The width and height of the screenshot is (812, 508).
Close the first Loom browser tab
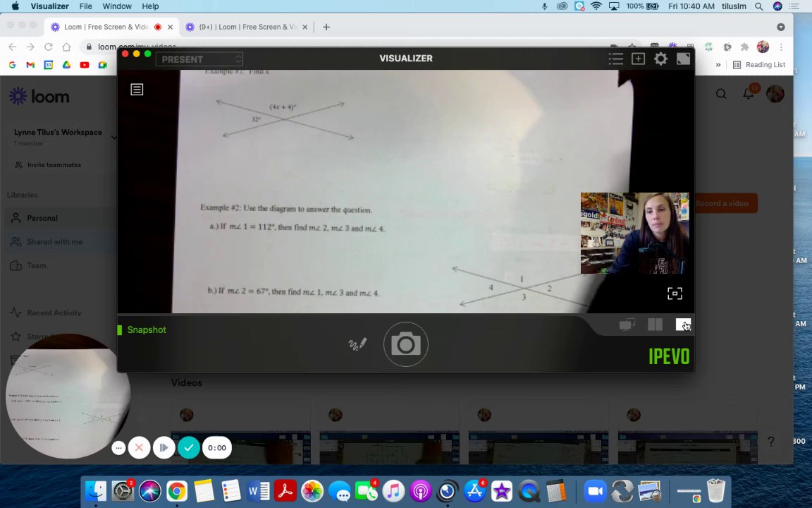click(171, 27)
